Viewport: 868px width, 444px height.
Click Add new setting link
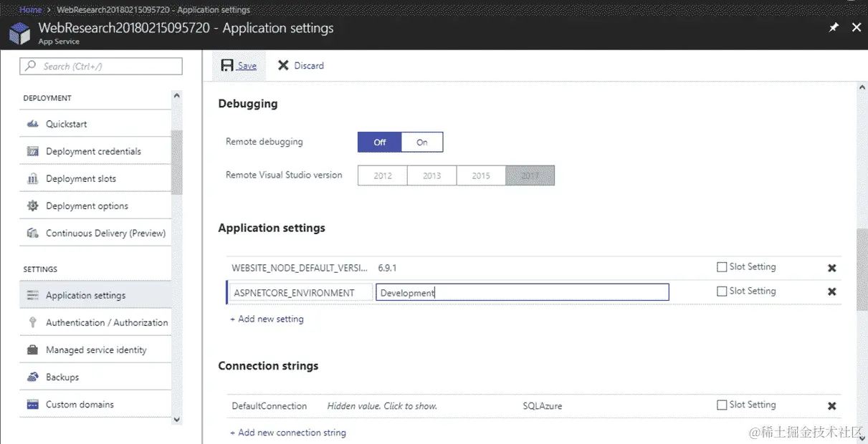point(267,319)
